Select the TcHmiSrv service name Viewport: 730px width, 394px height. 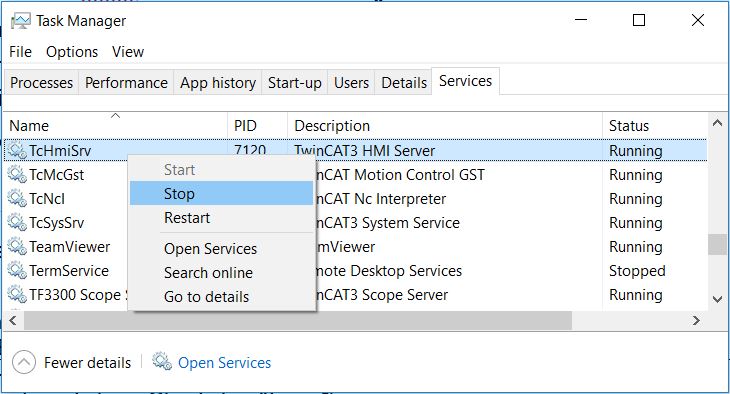60,150
